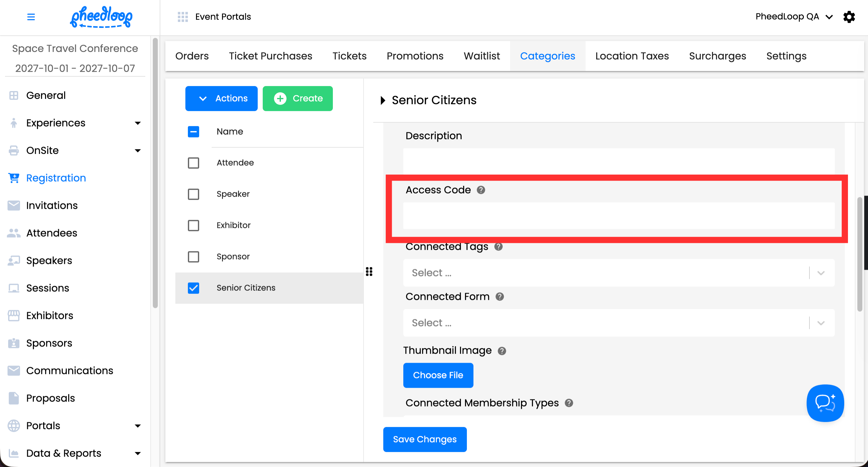Check the Attendee category checkbox
The image size is (868, 467).
[194, 163]
